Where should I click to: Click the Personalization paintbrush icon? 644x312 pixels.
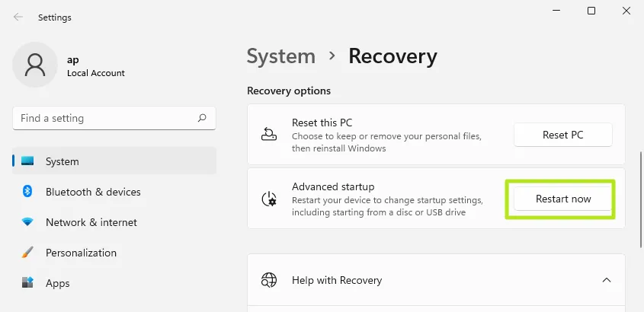tap(27, 253)
